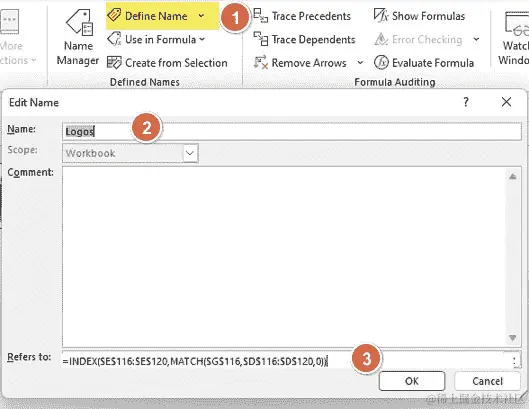Click the Define Name text label

click(x=156, y=16)
